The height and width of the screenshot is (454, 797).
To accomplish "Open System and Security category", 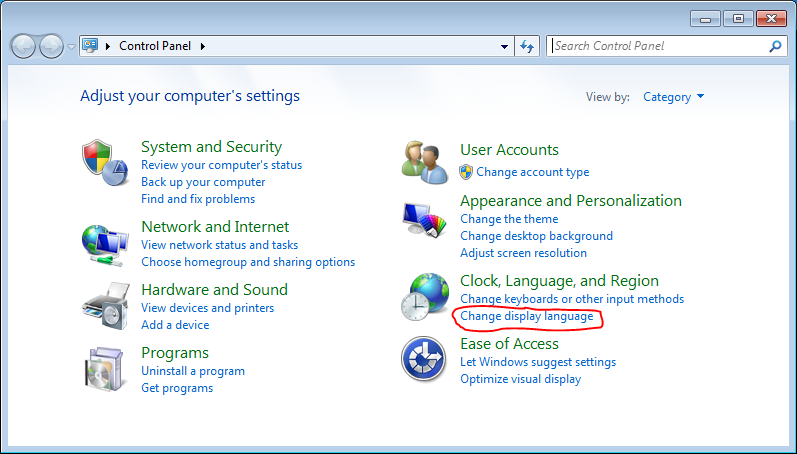I will tap(211, 146).
